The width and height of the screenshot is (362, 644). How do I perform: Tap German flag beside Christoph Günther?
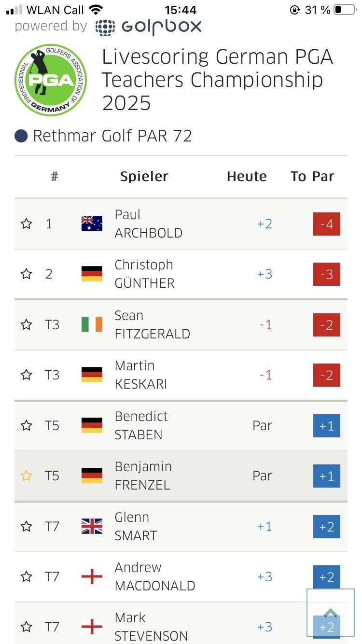click(92, 274)
